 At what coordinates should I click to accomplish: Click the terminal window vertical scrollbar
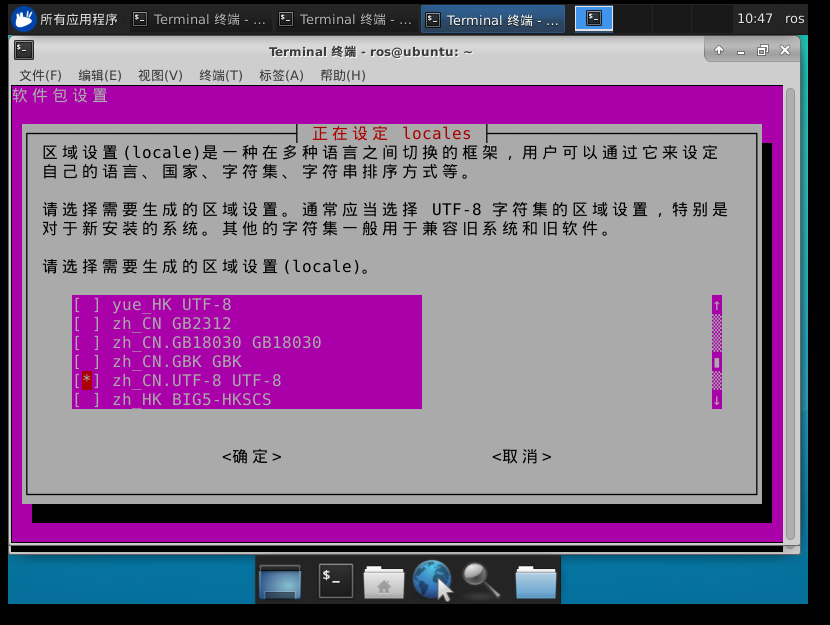[790, 314]
